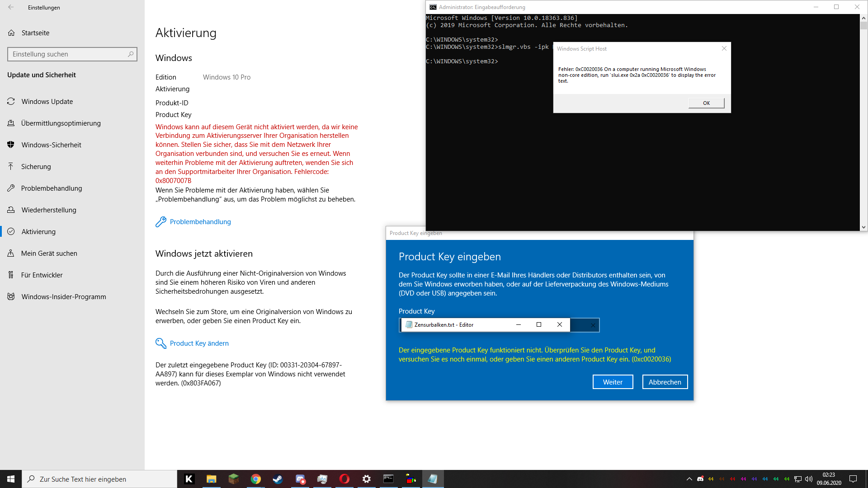Open the K app on taskbar
868x488 pixels.
click(x=189, y=479)
